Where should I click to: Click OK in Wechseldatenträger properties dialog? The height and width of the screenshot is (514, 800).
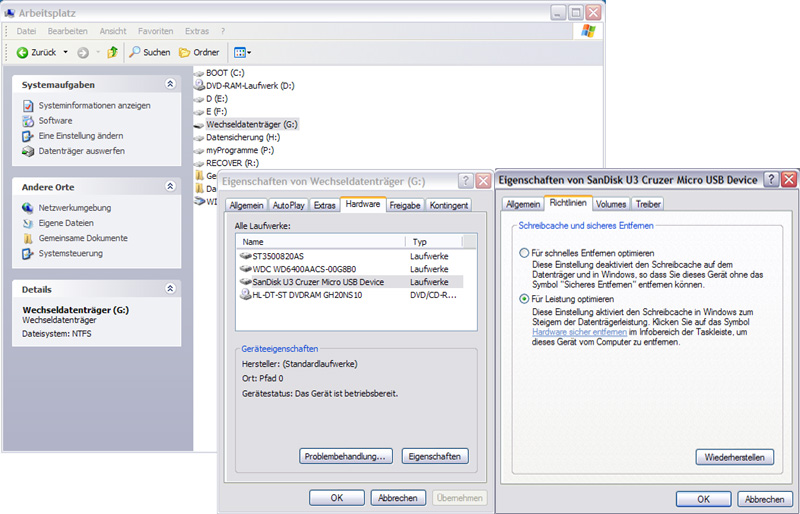337,498
